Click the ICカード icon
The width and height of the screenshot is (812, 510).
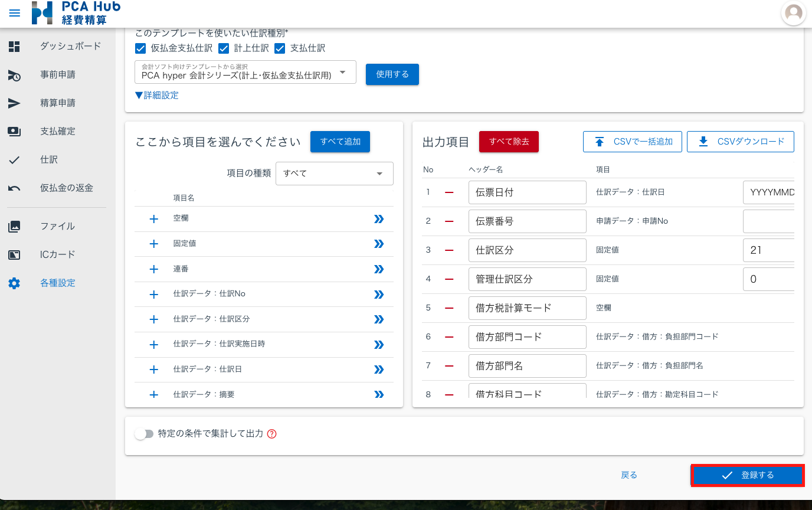click(14, 254)
